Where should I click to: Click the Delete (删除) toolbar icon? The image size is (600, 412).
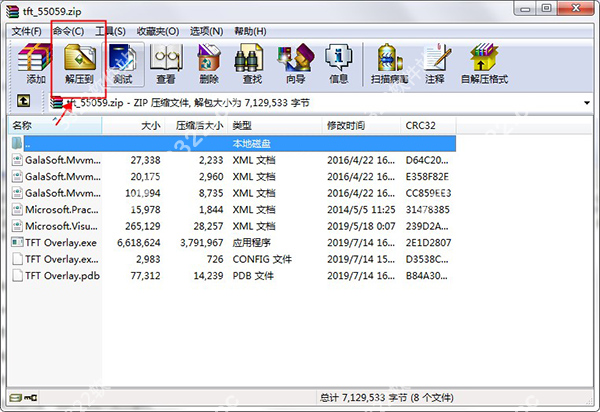209,58
